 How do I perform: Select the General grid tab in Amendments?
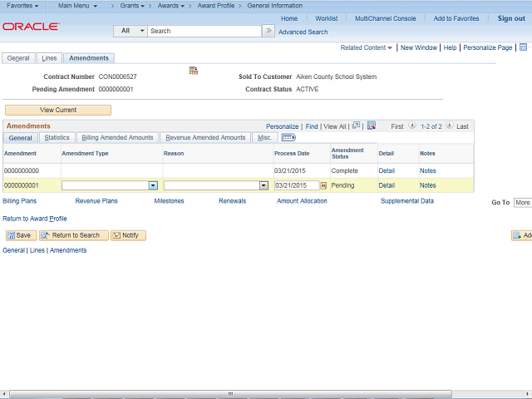tap(20, 138)
